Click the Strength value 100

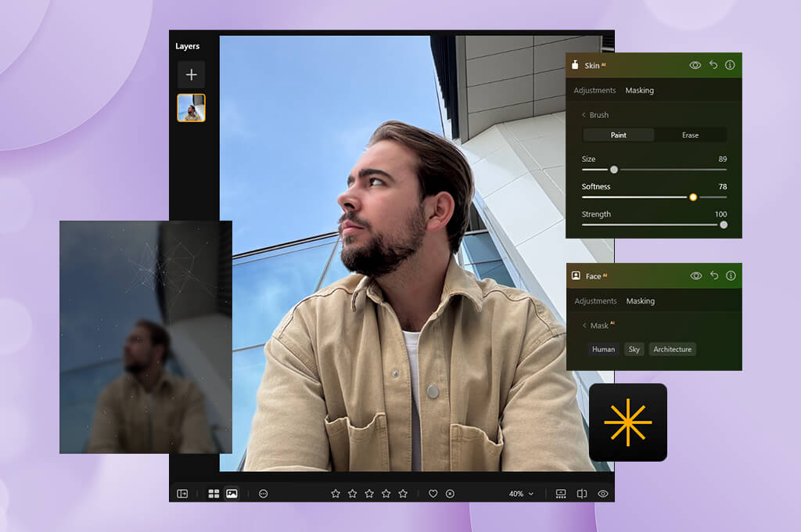[720, 214]
